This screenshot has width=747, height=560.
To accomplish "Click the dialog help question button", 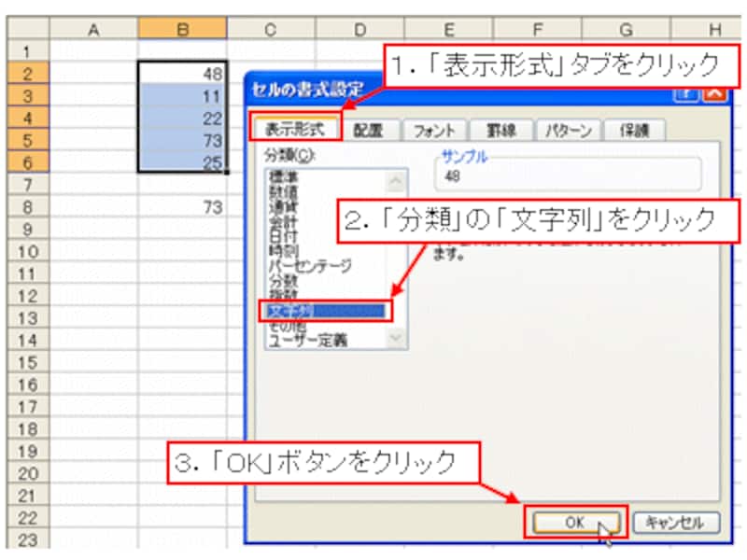I will (686, 92).
